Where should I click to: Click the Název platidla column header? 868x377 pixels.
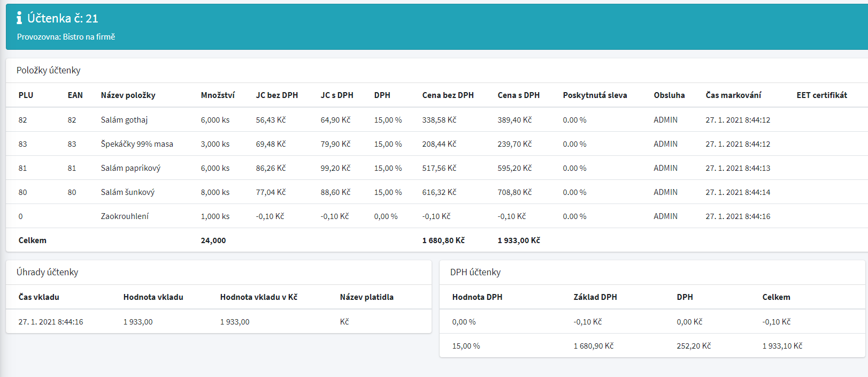(366, 297)
